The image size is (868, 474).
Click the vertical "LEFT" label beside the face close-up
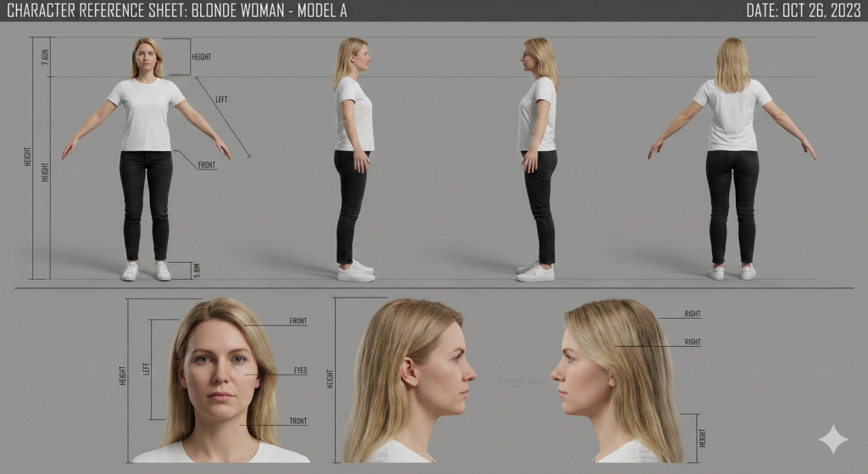point(146,369)
